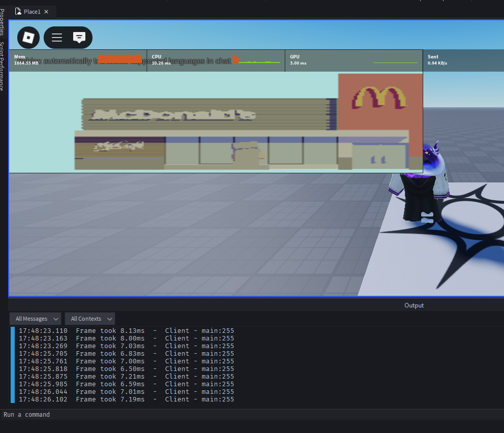Click timestamp 17:48:23.110 in Output
504x433 pixels.
click(x=43, y=330)
